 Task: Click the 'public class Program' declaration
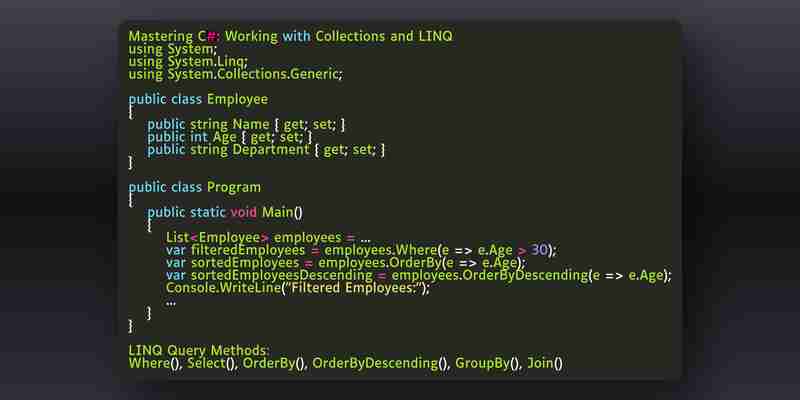tap(194, 187)
